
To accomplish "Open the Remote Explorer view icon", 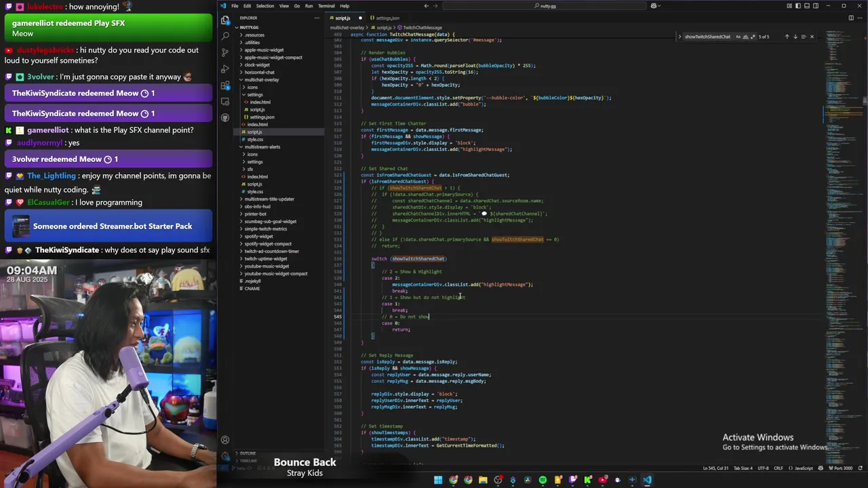I will tap(225, 101).
